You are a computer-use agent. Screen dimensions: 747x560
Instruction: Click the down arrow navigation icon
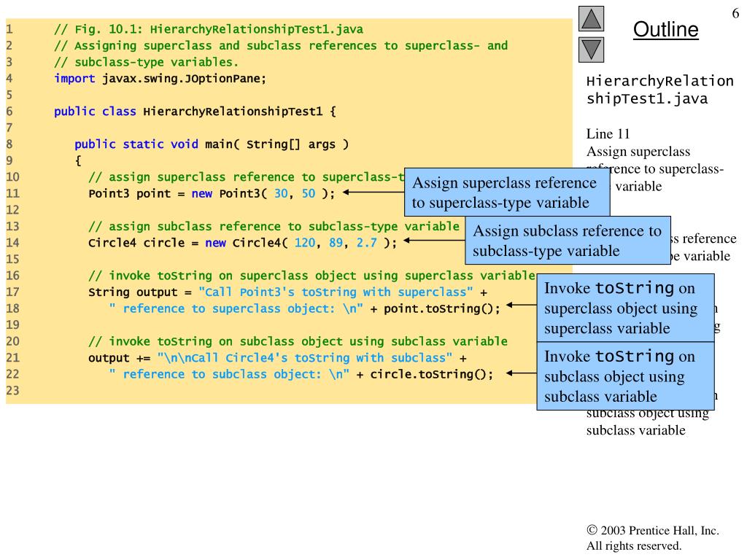(591, 50)
